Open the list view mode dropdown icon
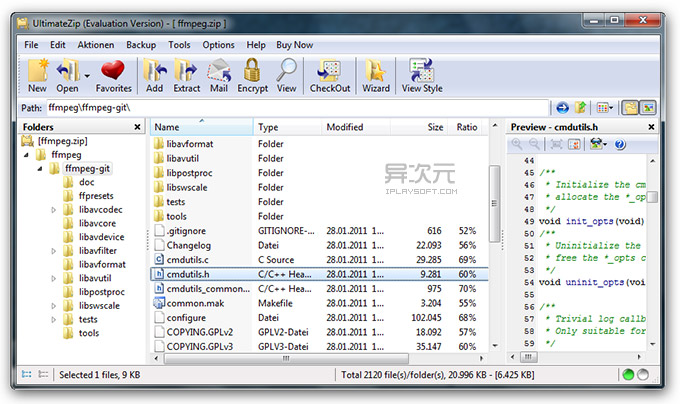 click(605, 108)
